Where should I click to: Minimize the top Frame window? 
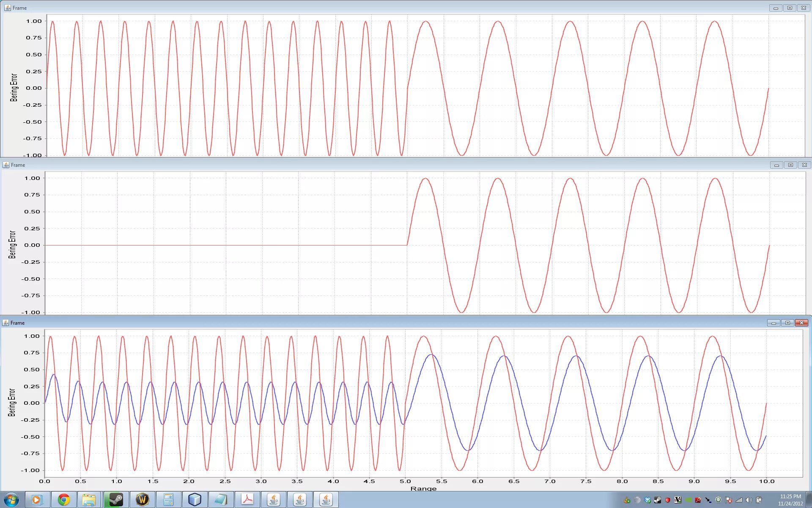tap(776, 8)
